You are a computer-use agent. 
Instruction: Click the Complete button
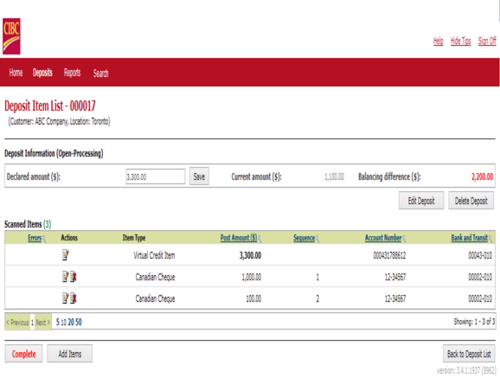pos(24,354)
